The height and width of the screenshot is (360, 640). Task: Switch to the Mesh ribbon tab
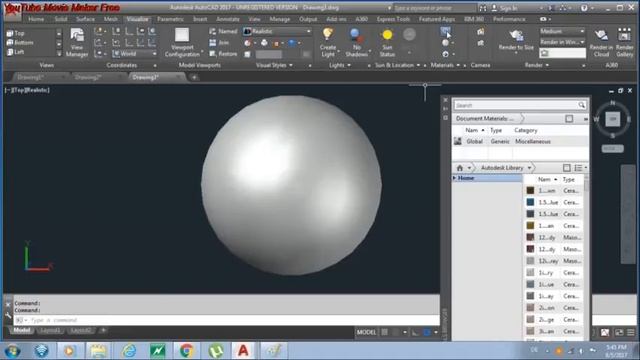(110, 19)
